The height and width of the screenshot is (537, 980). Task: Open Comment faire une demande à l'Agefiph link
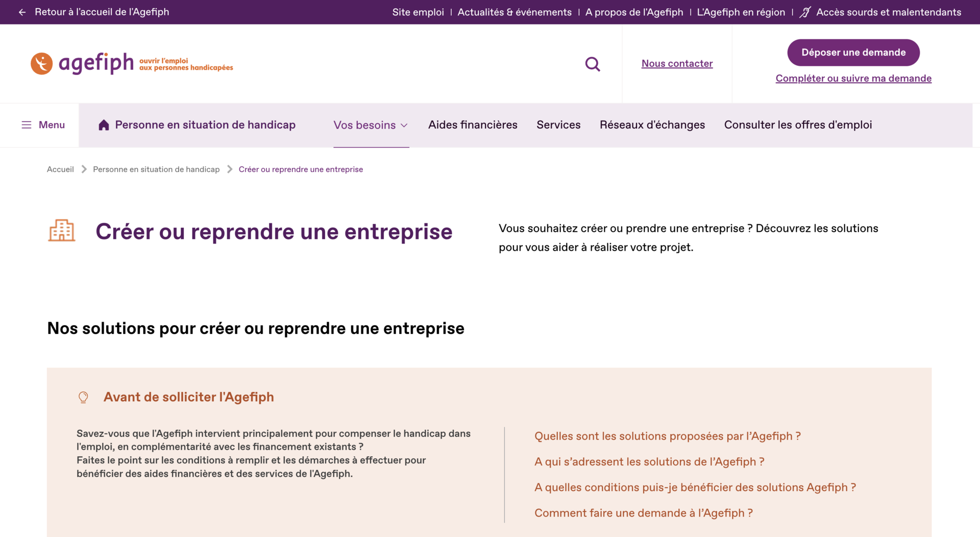pyautogui.click(x=643, y=513)
